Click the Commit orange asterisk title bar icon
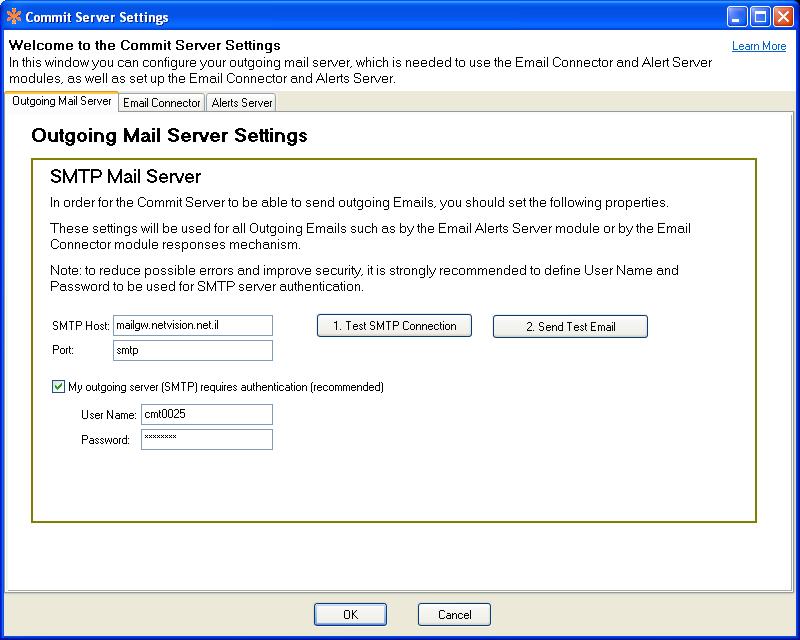 point(14,17)
